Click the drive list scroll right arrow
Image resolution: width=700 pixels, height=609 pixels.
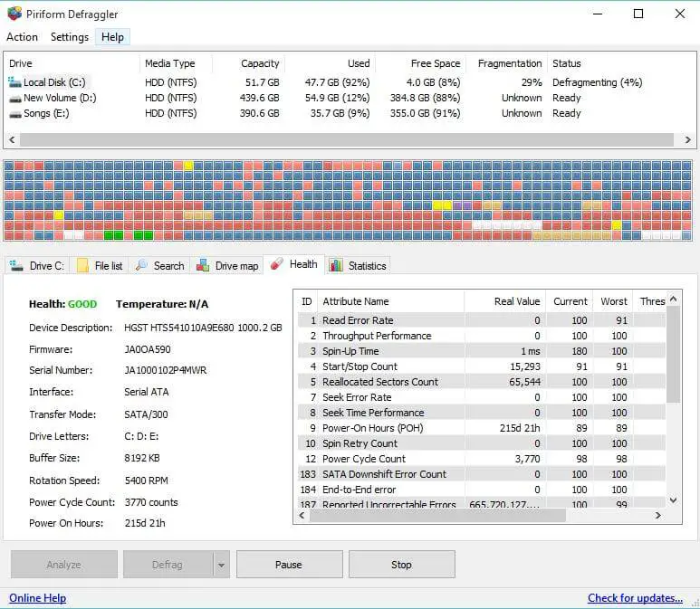(x=687, y=139)
